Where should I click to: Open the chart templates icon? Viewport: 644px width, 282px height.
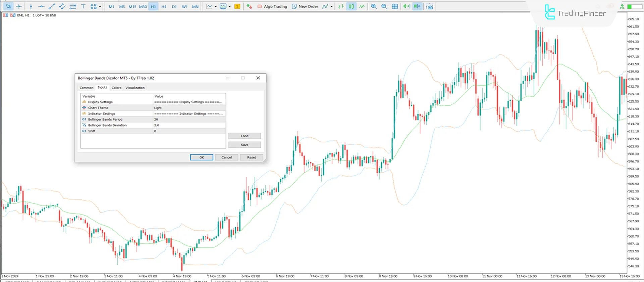pyautogui.click(x=223, y=6)
